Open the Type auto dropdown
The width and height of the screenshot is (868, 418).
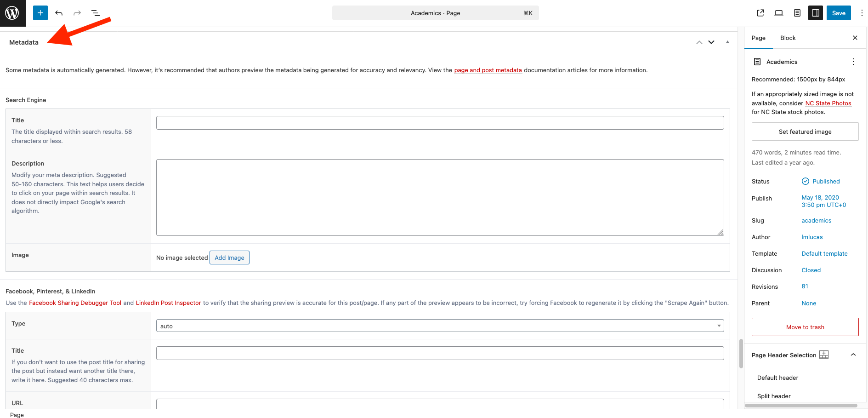[440, 326]
